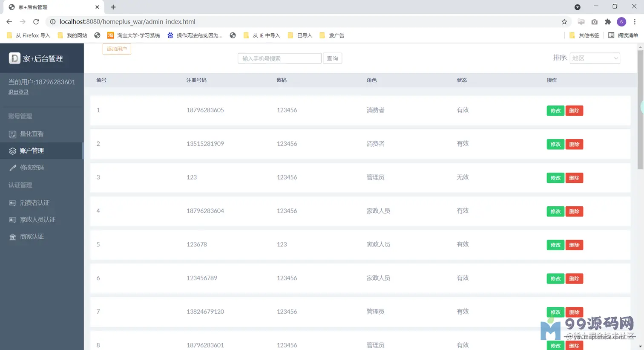Focus the 输入手机号搜索 search field

tap(279, 58)
